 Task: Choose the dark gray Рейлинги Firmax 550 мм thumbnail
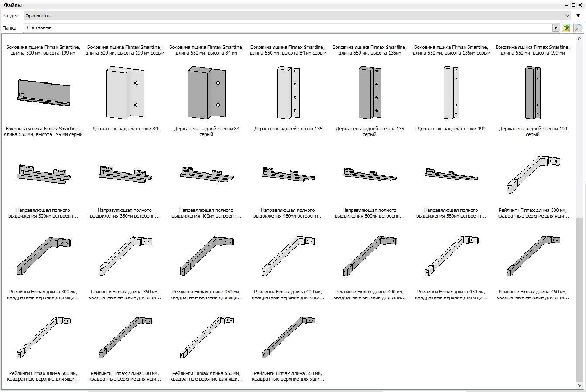click(288, 337)
